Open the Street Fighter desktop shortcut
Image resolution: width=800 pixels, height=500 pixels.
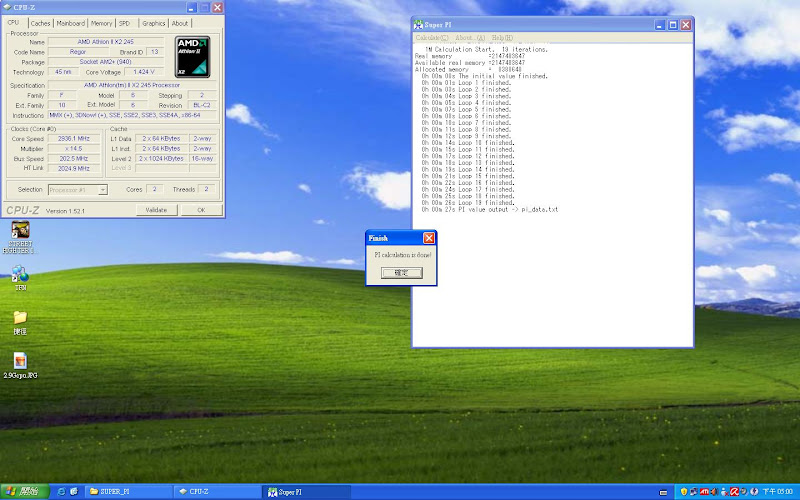[x=20, y=237]
